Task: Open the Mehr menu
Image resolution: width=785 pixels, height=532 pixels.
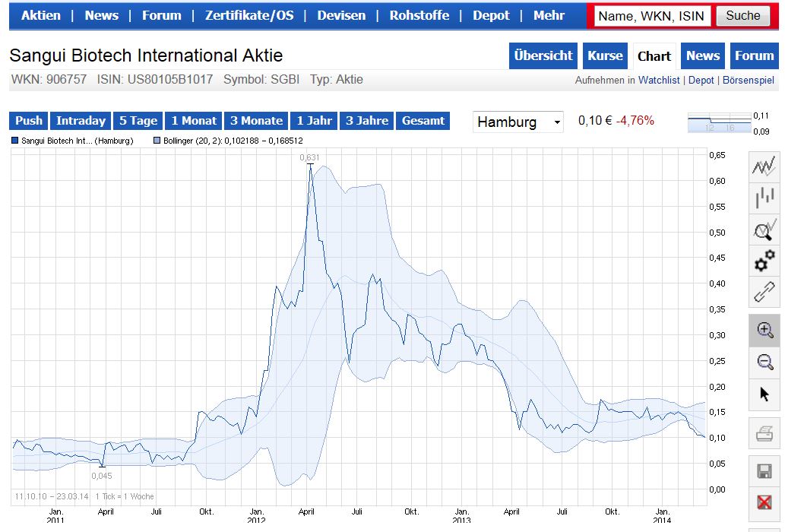Action: click(549, 15)
